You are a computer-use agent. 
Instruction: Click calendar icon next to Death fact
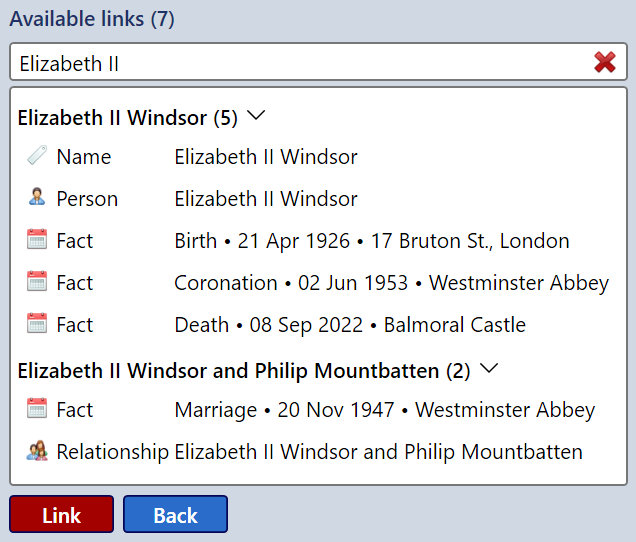[x=37, y=324]
